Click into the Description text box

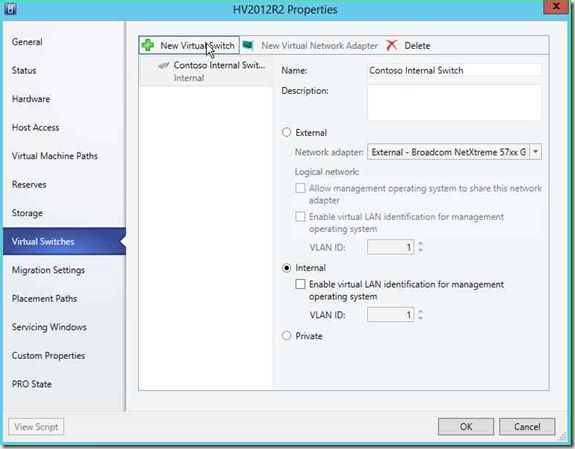(454, 103)
